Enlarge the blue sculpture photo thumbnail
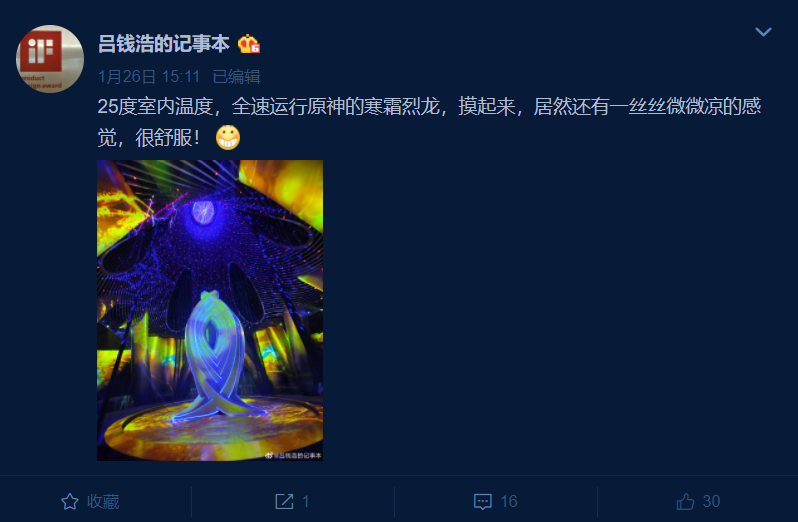 [x=210, y=310]
